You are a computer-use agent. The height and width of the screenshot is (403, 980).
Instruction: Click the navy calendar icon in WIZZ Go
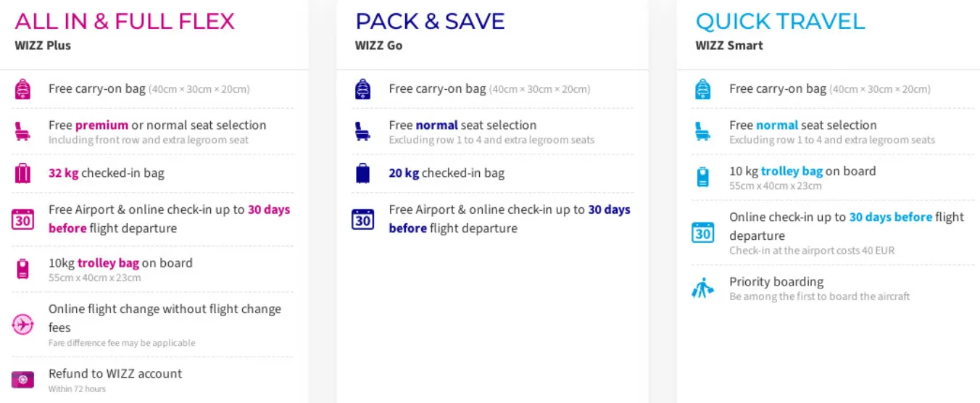(363, 219)
